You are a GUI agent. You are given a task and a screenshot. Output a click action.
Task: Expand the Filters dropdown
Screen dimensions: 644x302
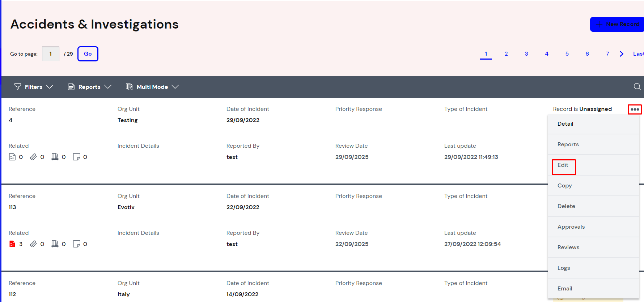click(34, 87)
